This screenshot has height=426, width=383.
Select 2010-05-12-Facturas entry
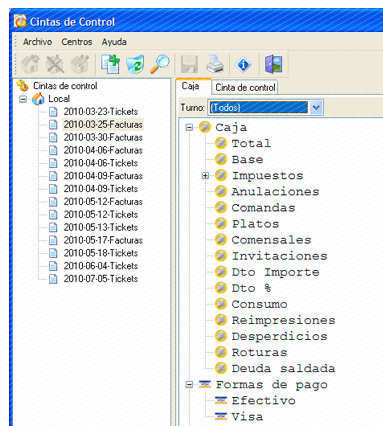point(103,202)
